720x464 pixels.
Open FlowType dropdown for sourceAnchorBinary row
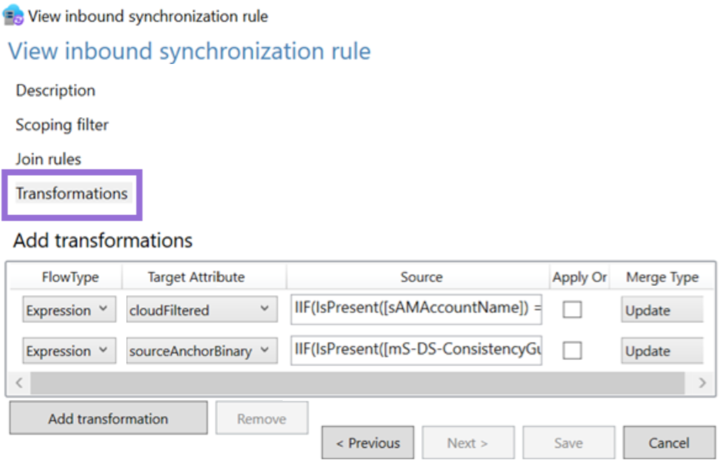click(x=68, y=351)
